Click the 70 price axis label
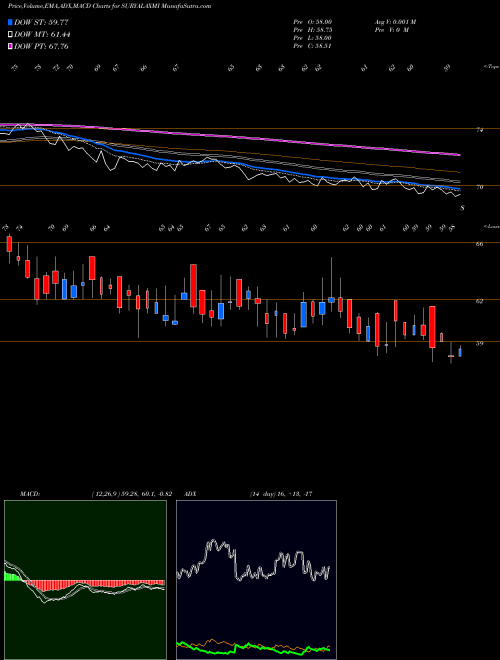This screenshot has width=500, height=660. [x=479, y=187]
